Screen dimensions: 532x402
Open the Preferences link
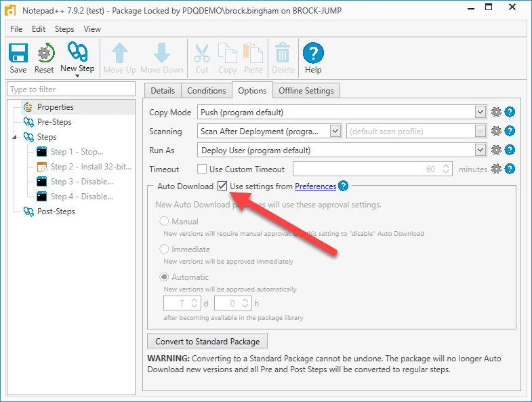pyautogui.click(x=316, y=186)
